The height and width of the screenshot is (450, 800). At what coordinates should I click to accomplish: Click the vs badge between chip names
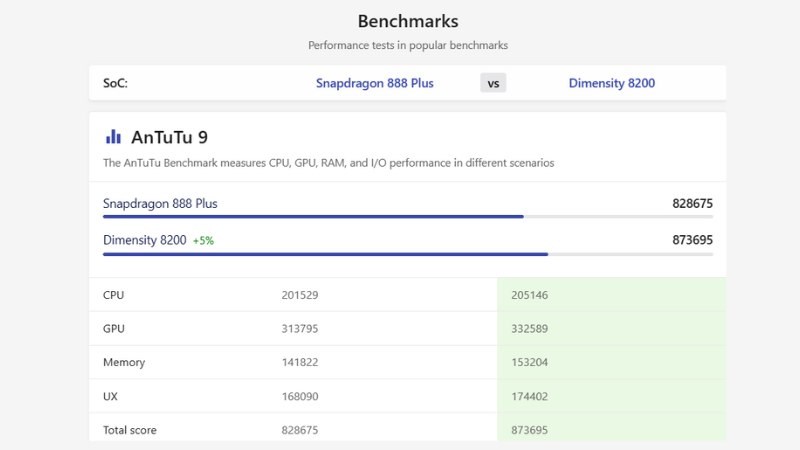(493, 83)
